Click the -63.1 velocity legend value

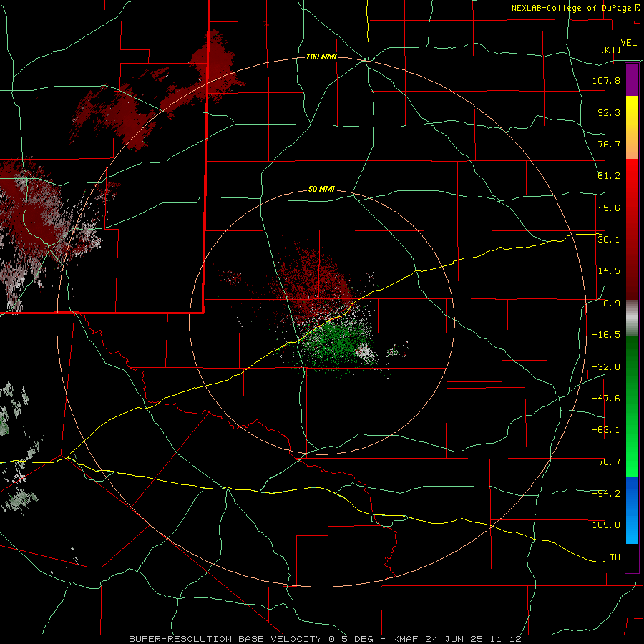coord(606,430)
